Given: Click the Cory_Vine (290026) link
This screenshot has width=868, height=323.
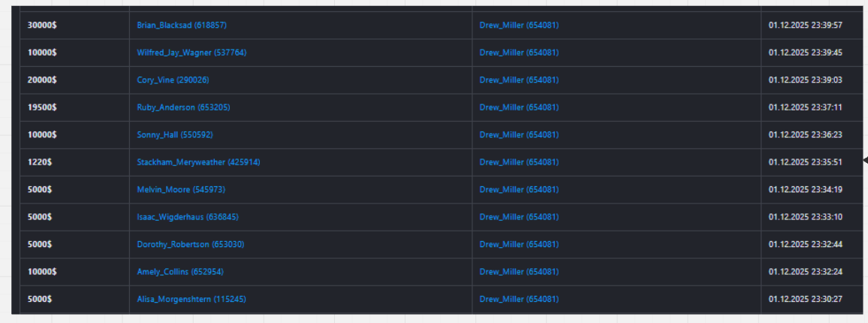Looking at the screenshot, I should click(x=173, y=80).
